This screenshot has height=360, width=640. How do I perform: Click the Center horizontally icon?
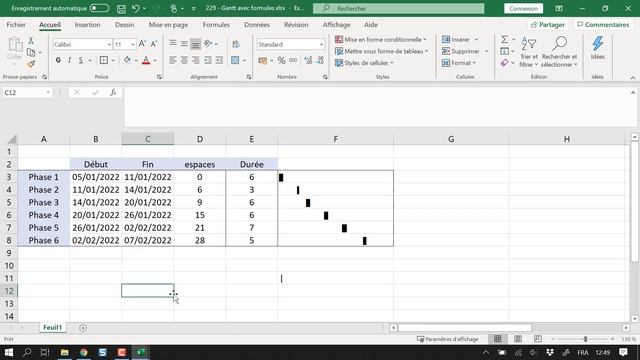[x=184, y=60]
